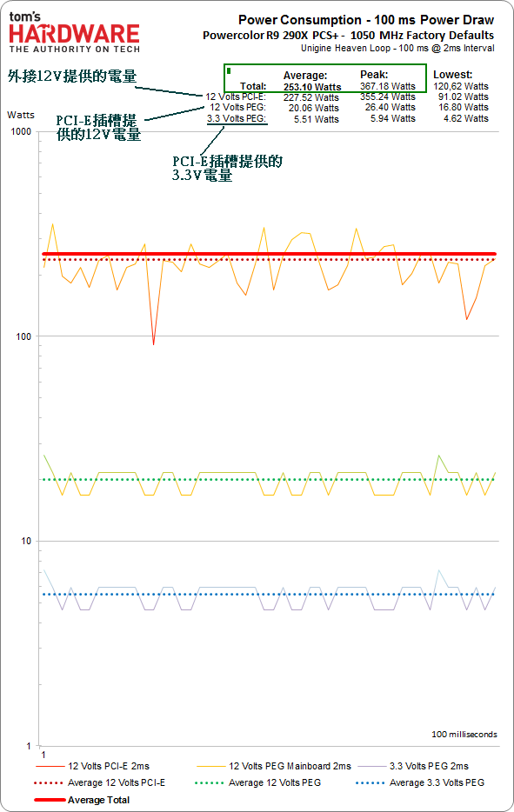Click the 'Average:' column header
514x812 pixels.
click(x=305, y=76)
